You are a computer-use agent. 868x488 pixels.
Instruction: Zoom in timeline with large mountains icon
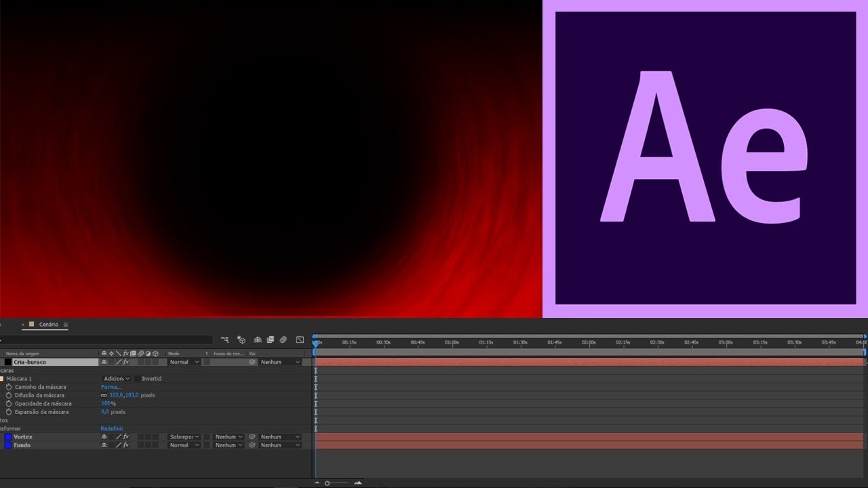(358, 483)
